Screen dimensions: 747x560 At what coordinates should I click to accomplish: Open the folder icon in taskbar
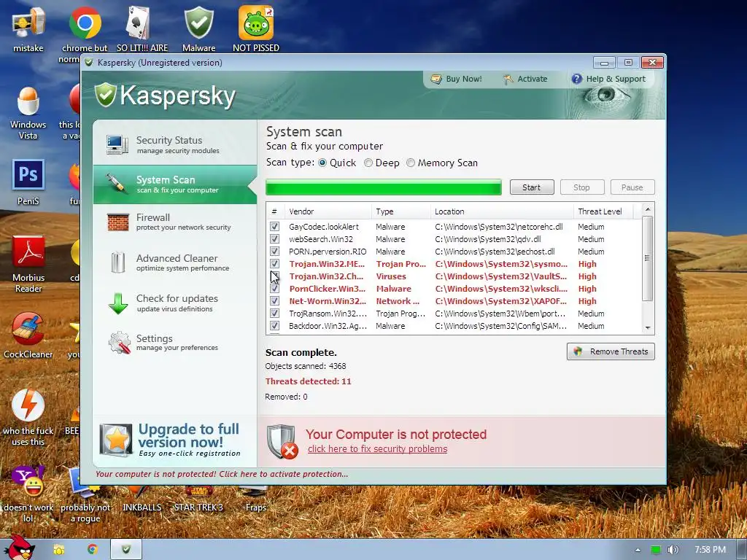click(58, 550)
